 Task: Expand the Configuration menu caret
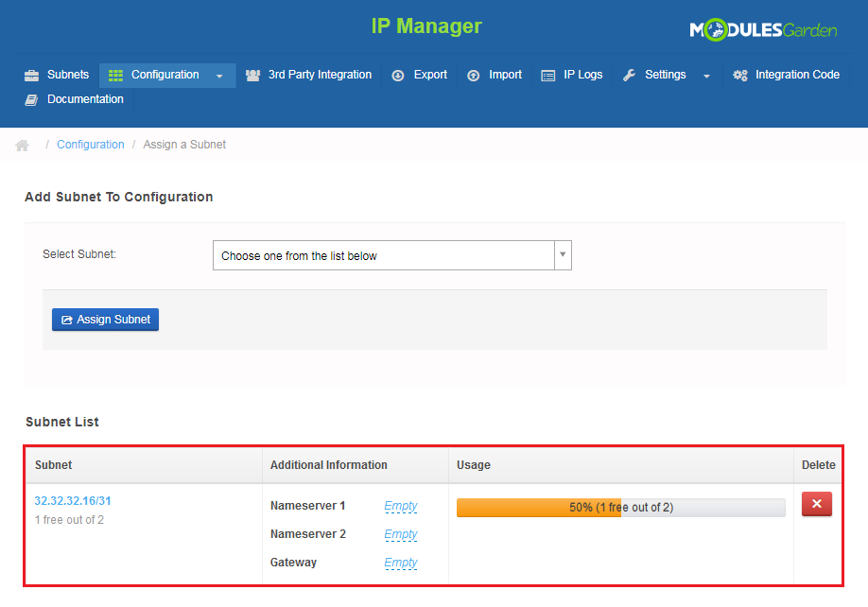click(x=219, y=77)
